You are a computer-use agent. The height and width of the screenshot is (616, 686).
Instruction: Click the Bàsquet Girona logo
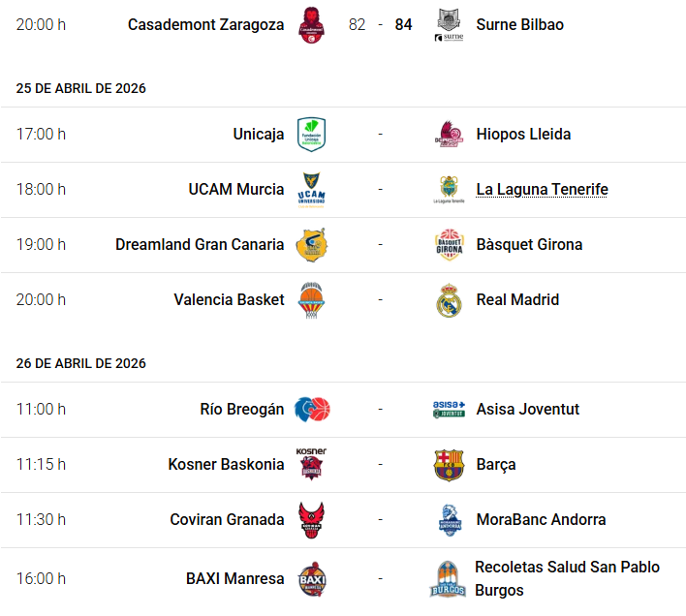(450, 245)
